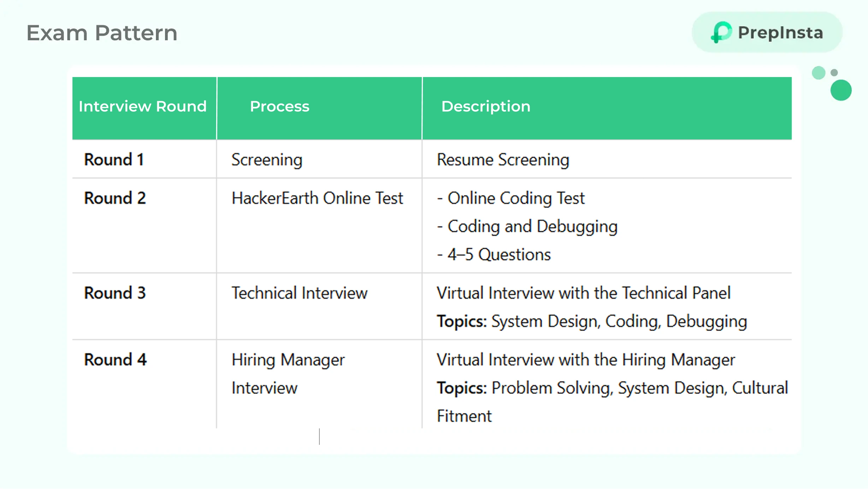Click the Online Coding Test line

[511, 198]
